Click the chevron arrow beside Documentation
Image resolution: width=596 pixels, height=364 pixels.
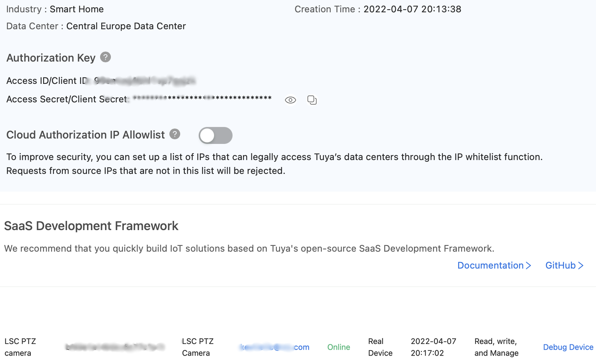(528, 265)
